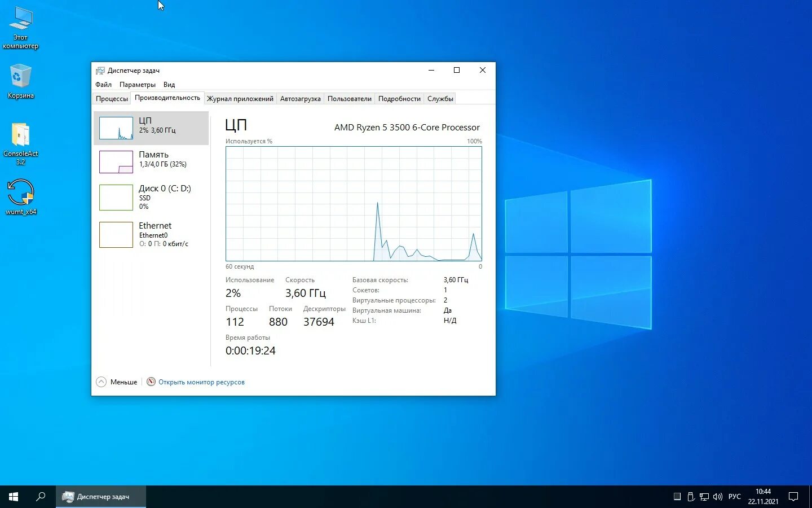The image size is (812, 508).
Task: Click the network tray icon
Action: (x=704, y=497)
